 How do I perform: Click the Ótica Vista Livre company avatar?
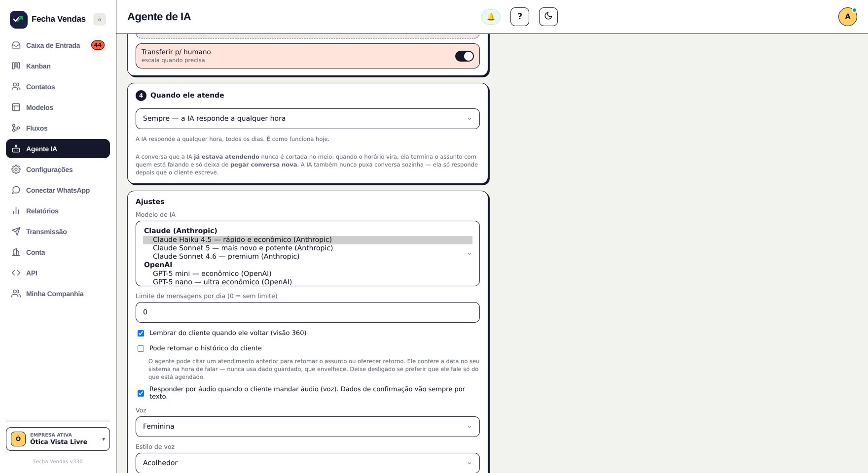point(18,439)
